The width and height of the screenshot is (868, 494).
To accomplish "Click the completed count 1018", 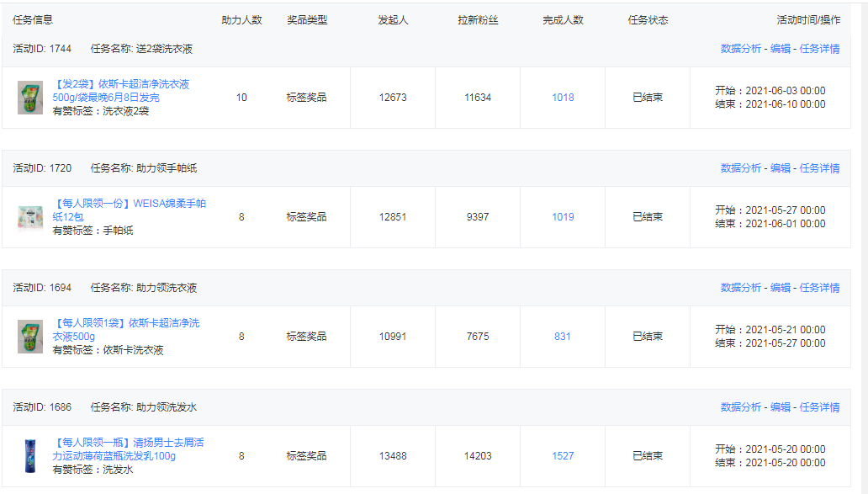I will click(x=563, y=98).
